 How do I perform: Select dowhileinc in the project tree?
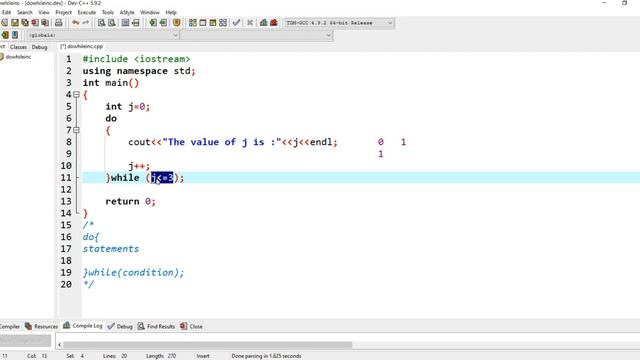[x=18, y=57]
